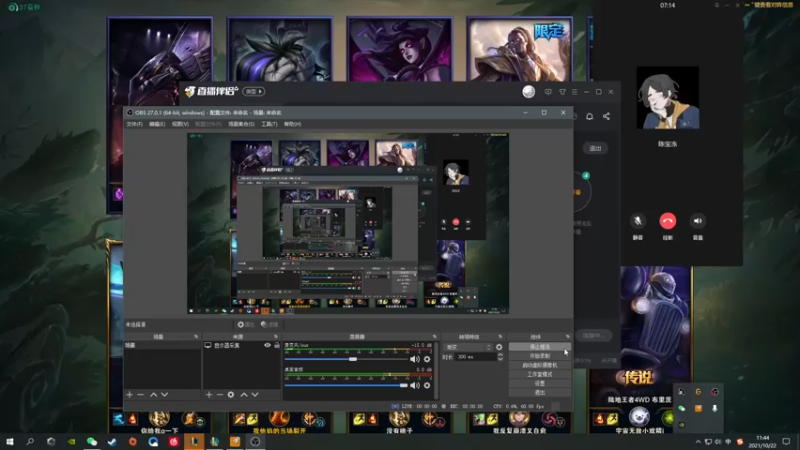Select the display capture source row

242,345
